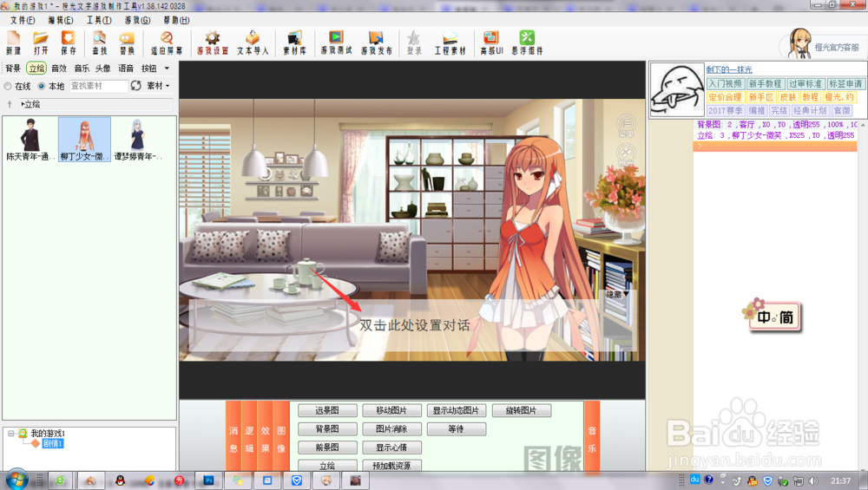The image size is (868, 490).
Task: Click the 隐藏 (Hide) dropdown on dialog box
Action: tap(617, 295)
